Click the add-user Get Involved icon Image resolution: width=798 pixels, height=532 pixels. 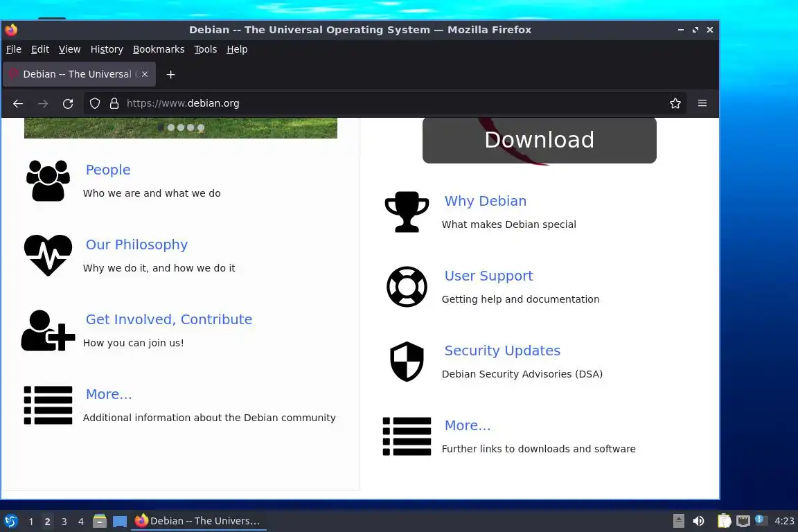click(48, 330)
